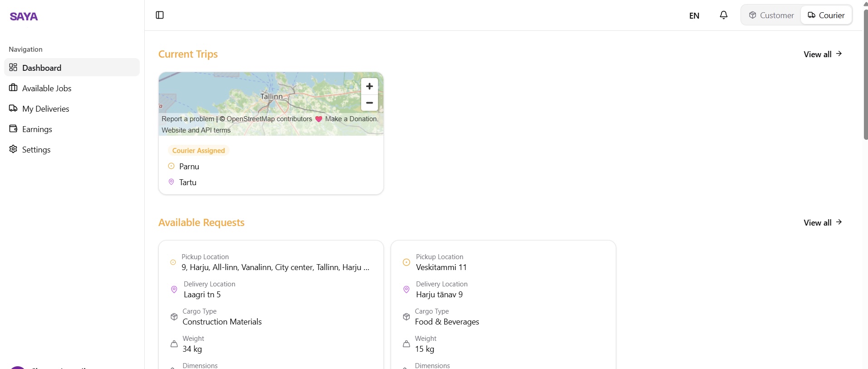Screen dimensions: 868x369
Task: Click cargo box icon beside Construction Materials
Action: [174, 316]
